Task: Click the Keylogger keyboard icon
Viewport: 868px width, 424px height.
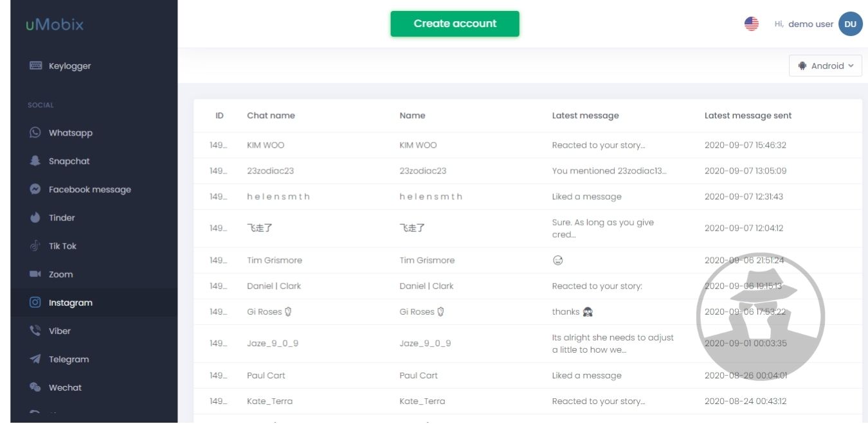Action: (35, 66)
